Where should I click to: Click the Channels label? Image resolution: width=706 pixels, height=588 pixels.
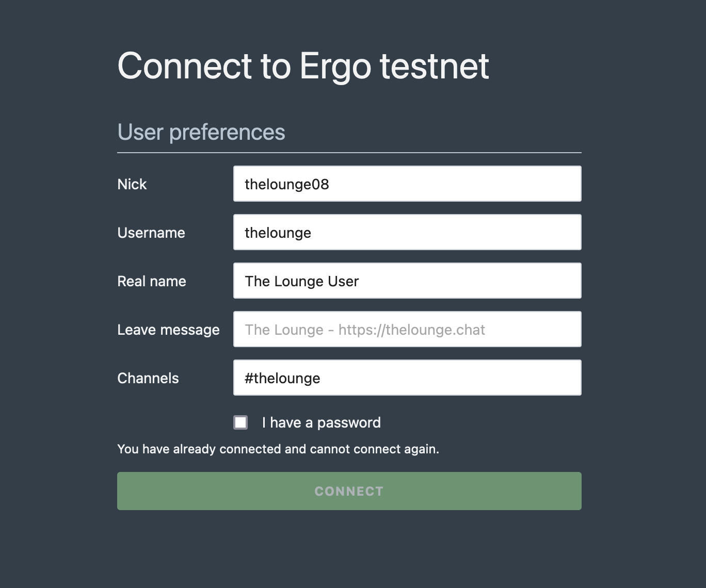pyautogui.click(x=148, y=378)
